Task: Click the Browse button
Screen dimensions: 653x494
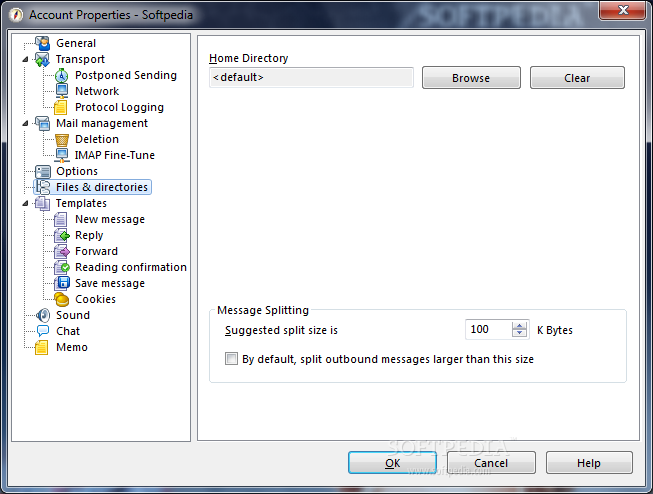Action: tap(471, 77)
